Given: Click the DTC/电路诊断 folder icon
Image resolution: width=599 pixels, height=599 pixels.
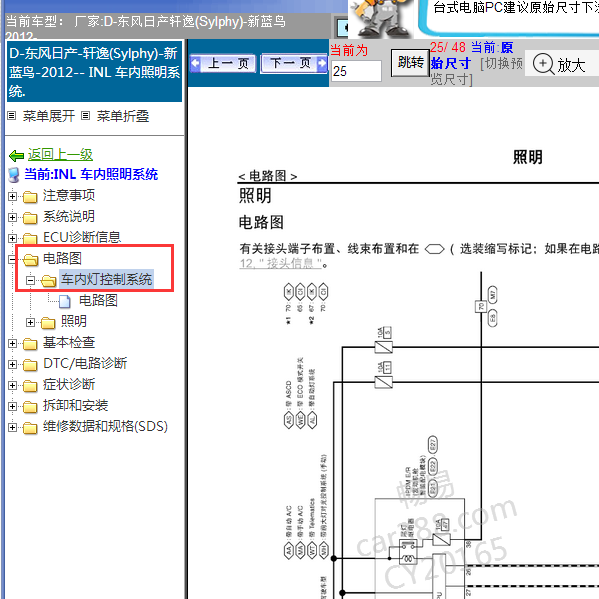Looking at the screenshot, I should 30,365.
